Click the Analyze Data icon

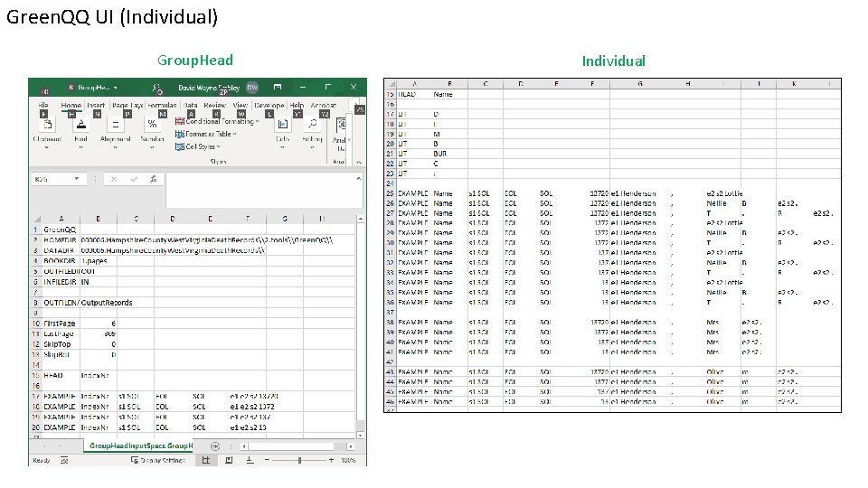(341, 125)
